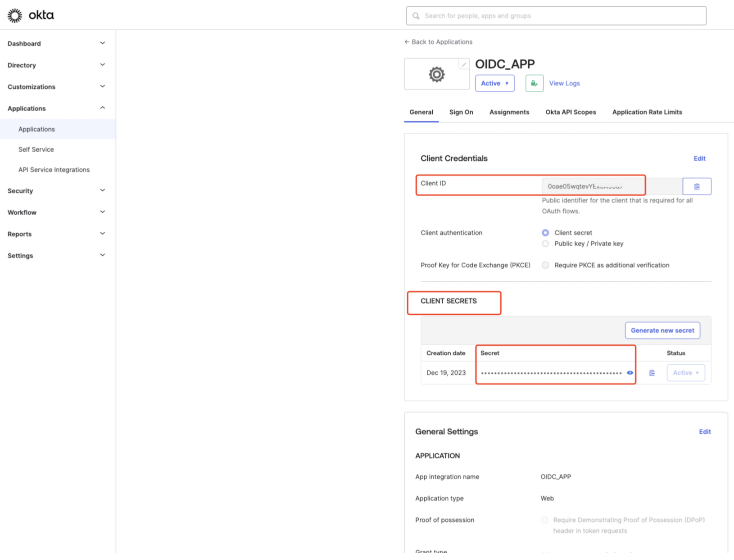Click Generate new secret button

click(662, 330)
